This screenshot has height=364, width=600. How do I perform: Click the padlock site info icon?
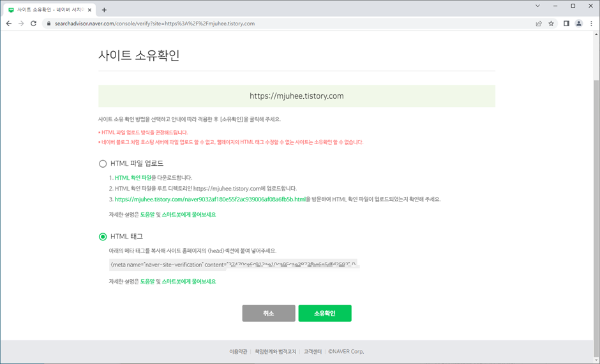[49, 24]
